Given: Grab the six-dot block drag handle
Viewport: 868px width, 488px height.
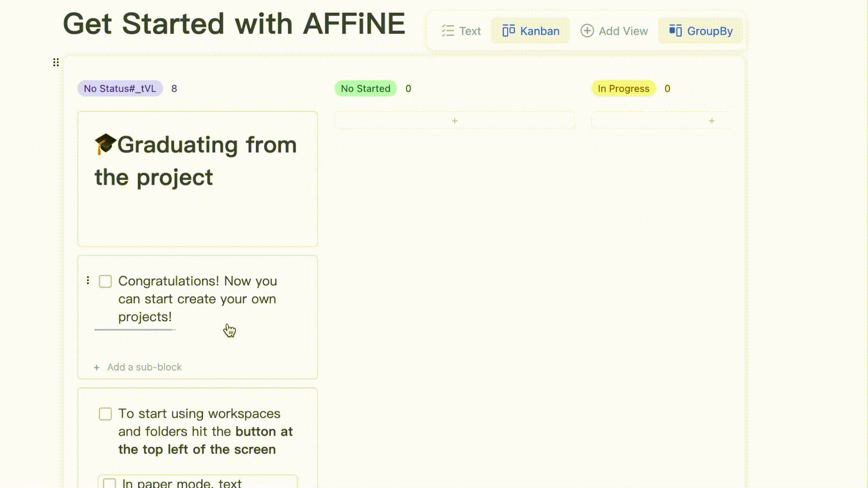Looking at the screenshot, I should (56, 62).
